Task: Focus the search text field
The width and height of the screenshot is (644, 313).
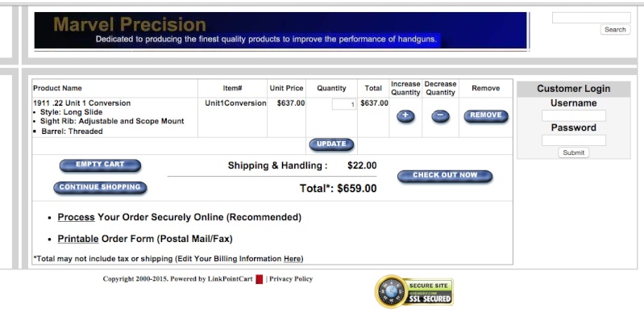Action: tap(591, 18)
